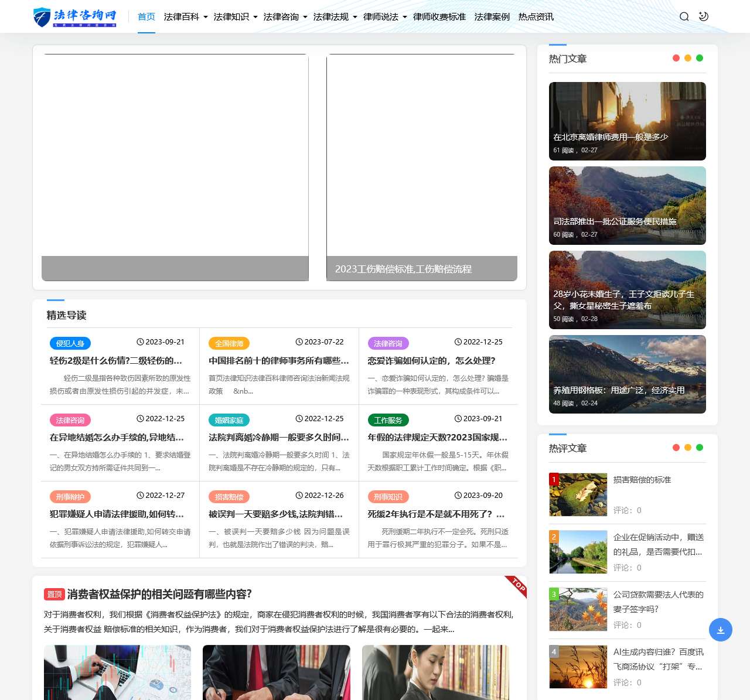The width and height of the screenshot is (750, 700).
Task: Toggle dark mode moon icon
Action: point(704,16)
